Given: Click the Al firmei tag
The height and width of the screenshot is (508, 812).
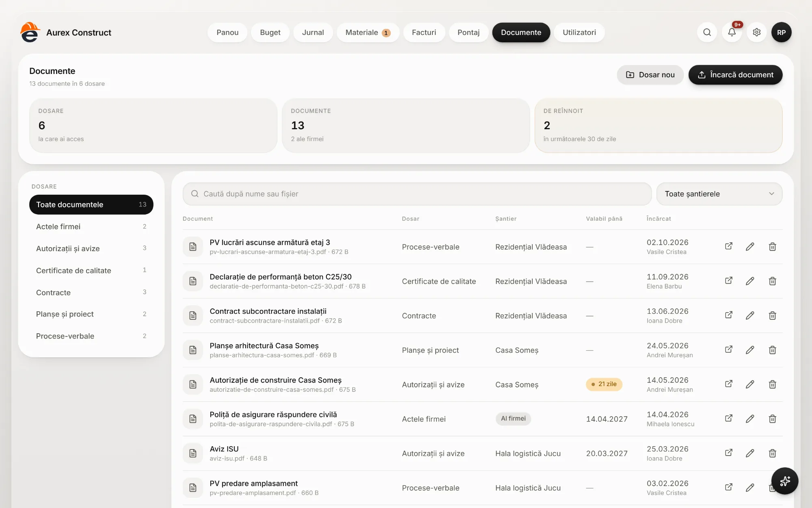Looking at the screenshot, I should pos(513,419).
